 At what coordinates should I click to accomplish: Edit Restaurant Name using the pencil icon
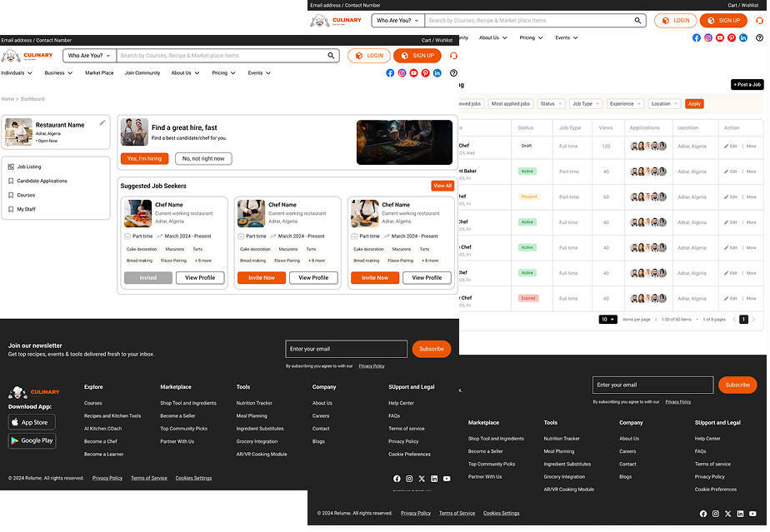(x=102, y=123)
